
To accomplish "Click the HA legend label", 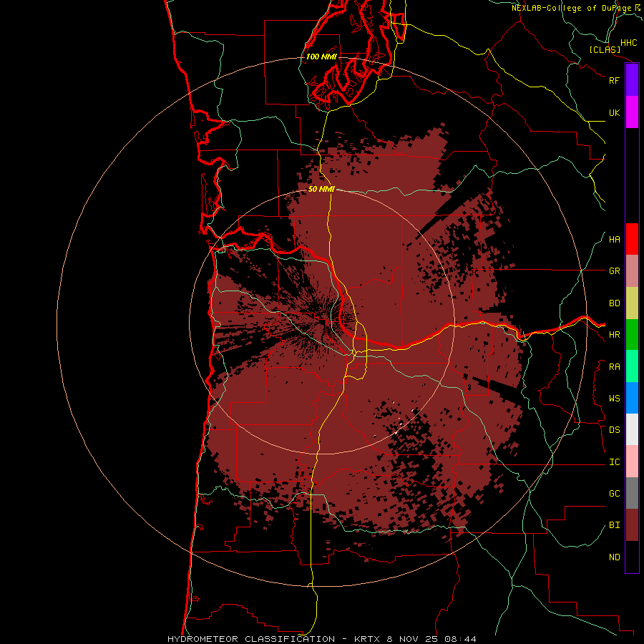I will (614, 240).
